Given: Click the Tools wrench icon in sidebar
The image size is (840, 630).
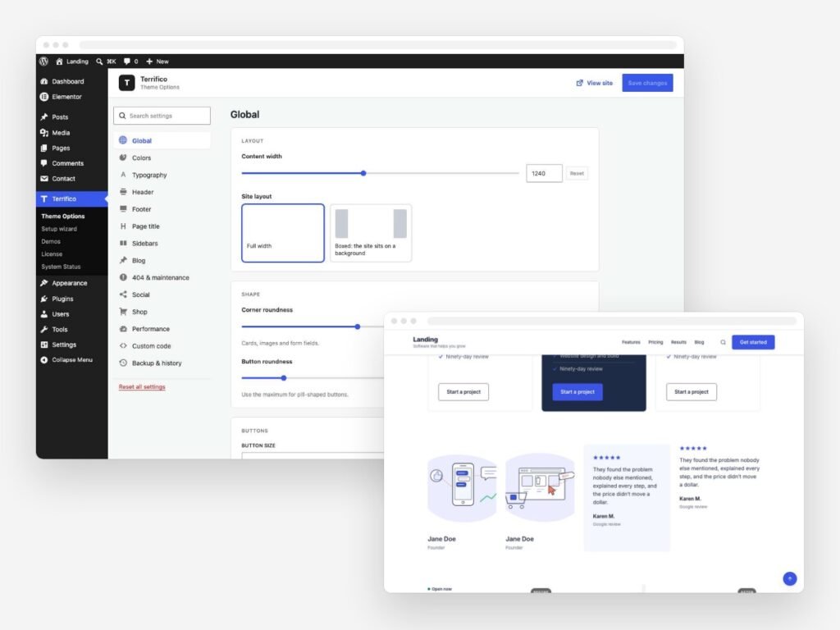Looking at the screenshot, I should pyautogui.click(x=44, y=330).
